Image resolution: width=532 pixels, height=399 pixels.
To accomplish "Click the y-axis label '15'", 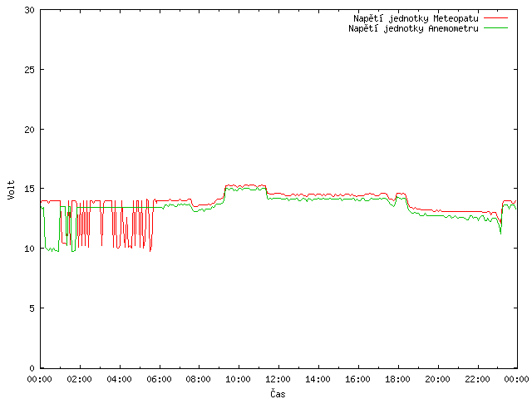I will pos(30,189).
